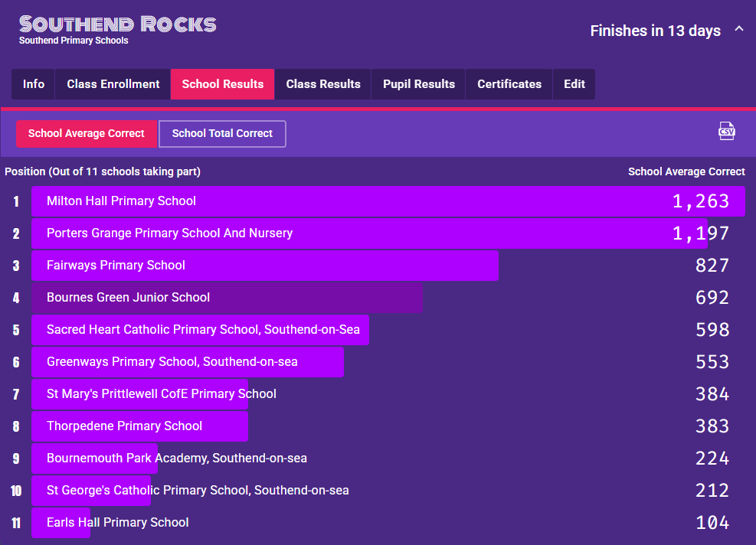Show School Average Correct ranking
756x545 pixels.
(87, 133)
